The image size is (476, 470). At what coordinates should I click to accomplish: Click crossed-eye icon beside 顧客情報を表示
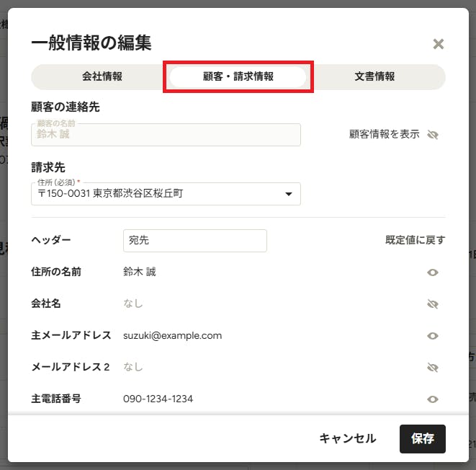[x=433, y=135]
